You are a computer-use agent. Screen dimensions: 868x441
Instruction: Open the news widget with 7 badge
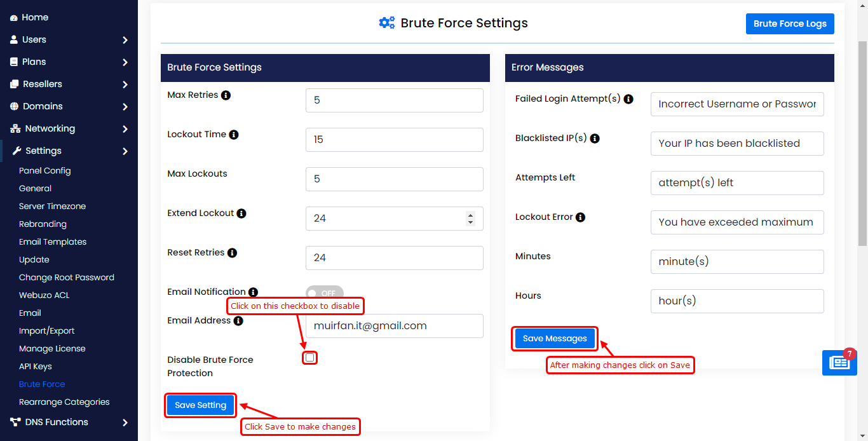click(x=839, y=362)
